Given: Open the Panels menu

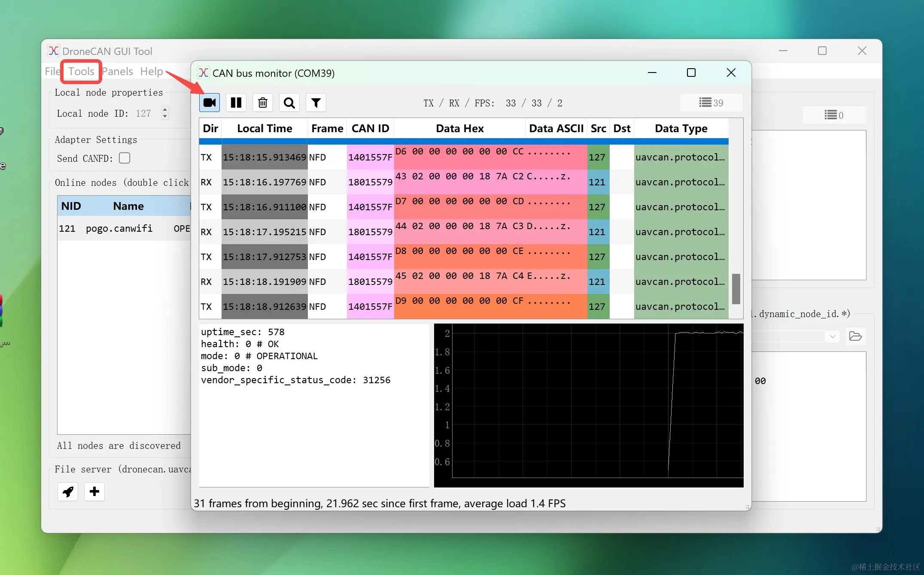Looking at the screenshot, I should [118, 71].
